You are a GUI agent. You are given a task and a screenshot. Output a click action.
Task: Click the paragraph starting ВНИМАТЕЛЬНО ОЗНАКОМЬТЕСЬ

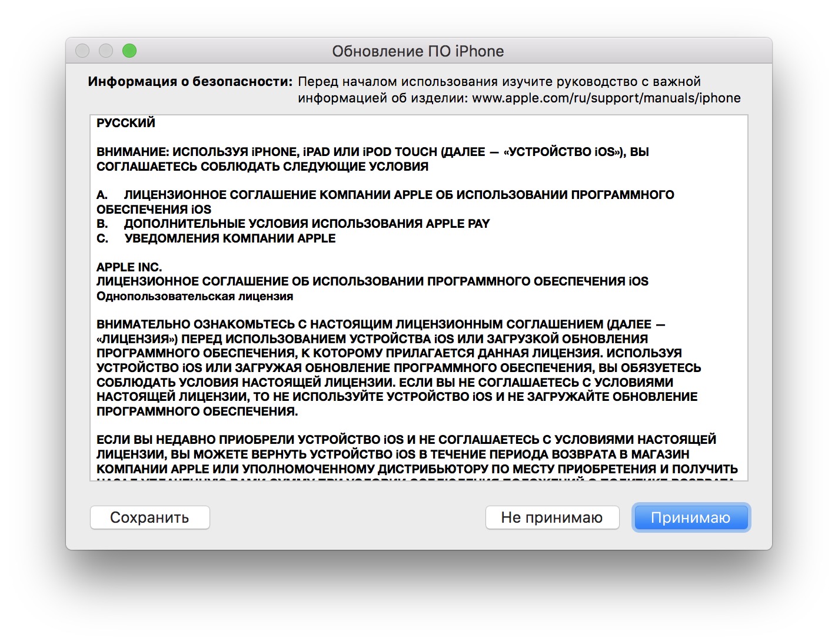tap(397, 367)
